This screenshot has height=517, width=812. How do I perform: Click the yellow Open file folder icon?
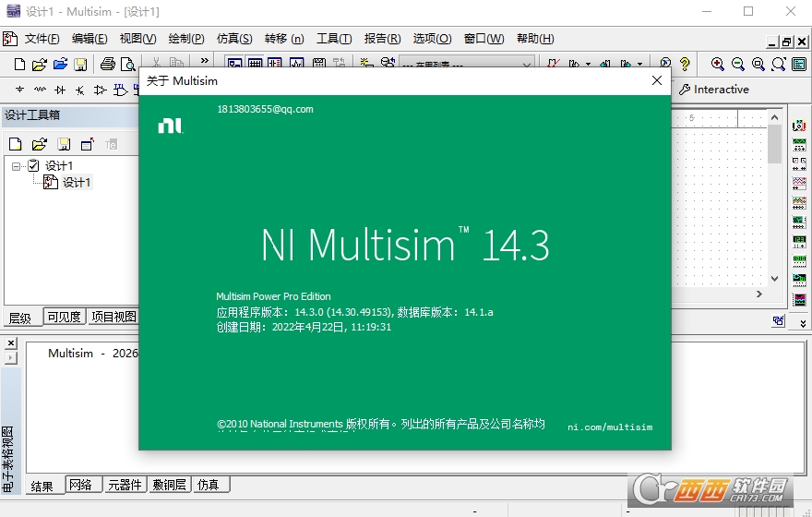click(x=40, y=65)
